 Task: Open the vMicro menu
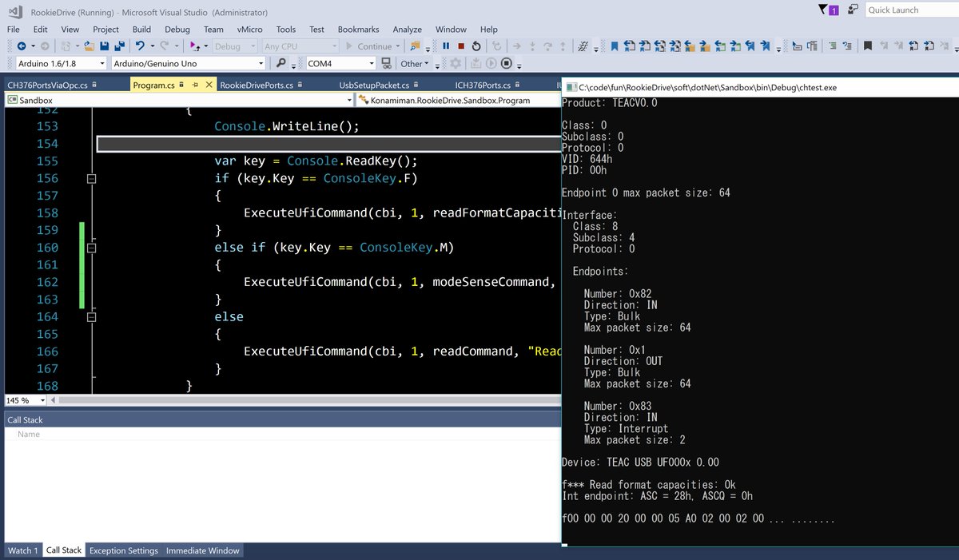point(250,30)
